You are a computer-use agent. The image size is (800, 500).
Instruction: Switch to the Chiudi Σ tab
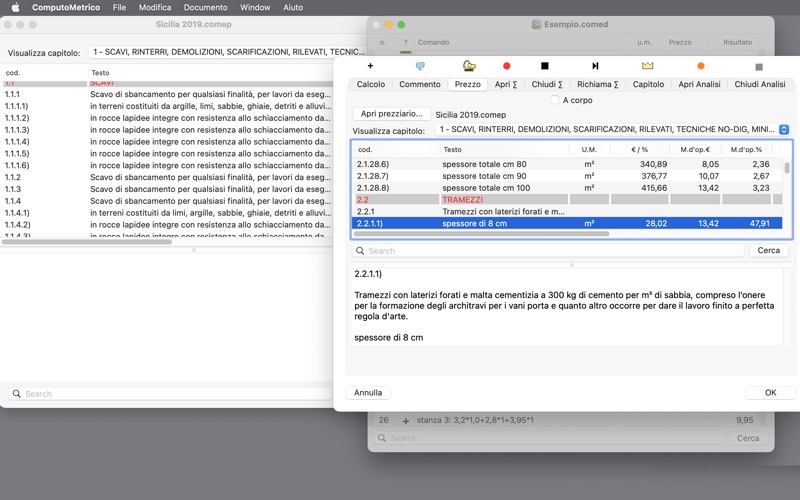(547, 84)
